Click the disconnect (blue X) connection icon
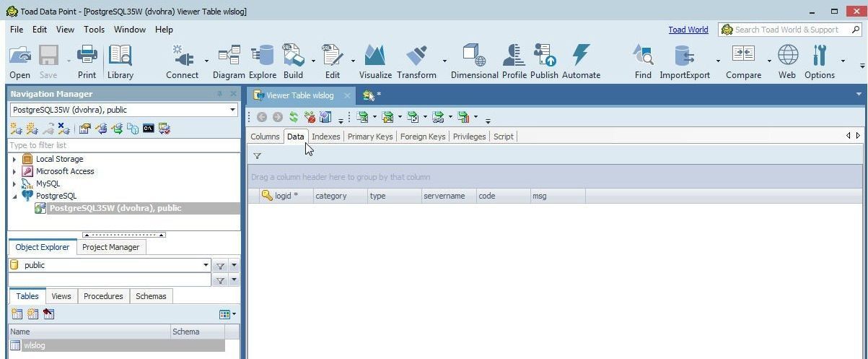Image resolution: width=868 pixels, height=359 pixels. coord(63,129)
